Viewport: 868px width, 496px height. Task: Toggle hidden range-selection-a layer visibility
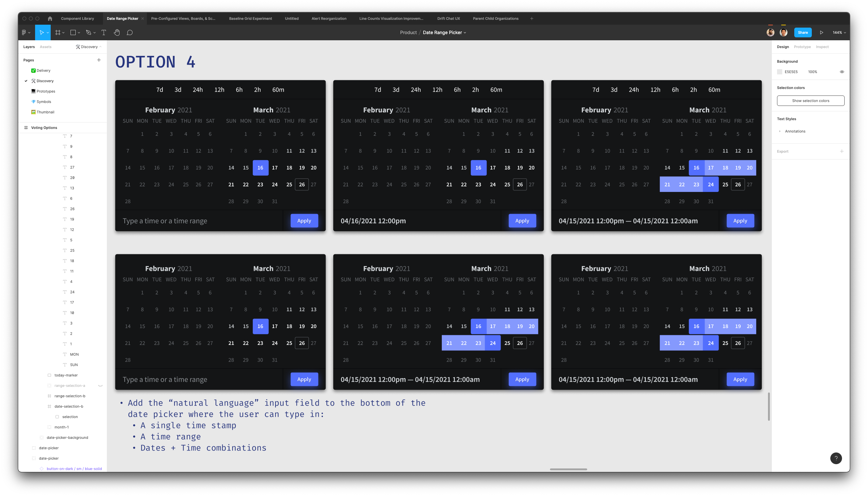click(100, 386)
